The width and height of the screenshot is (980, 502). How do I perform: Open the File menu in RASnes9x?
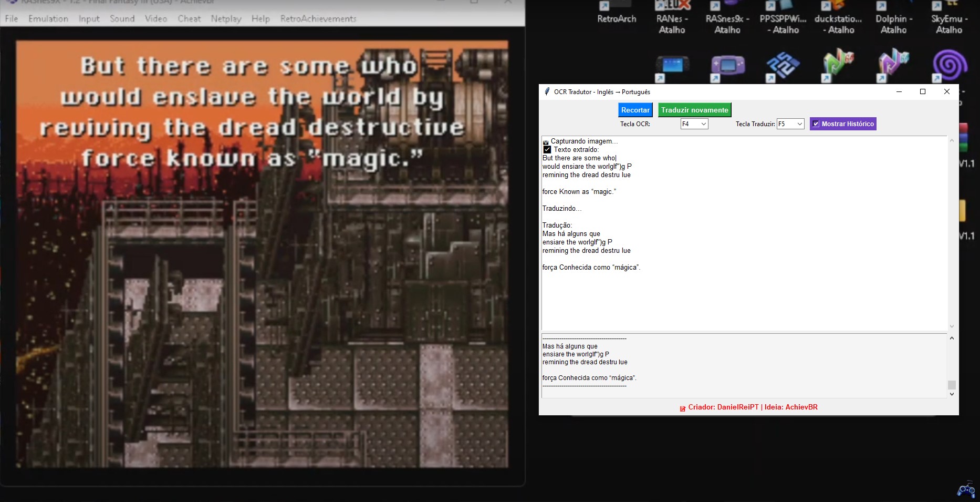coord(12,18)
